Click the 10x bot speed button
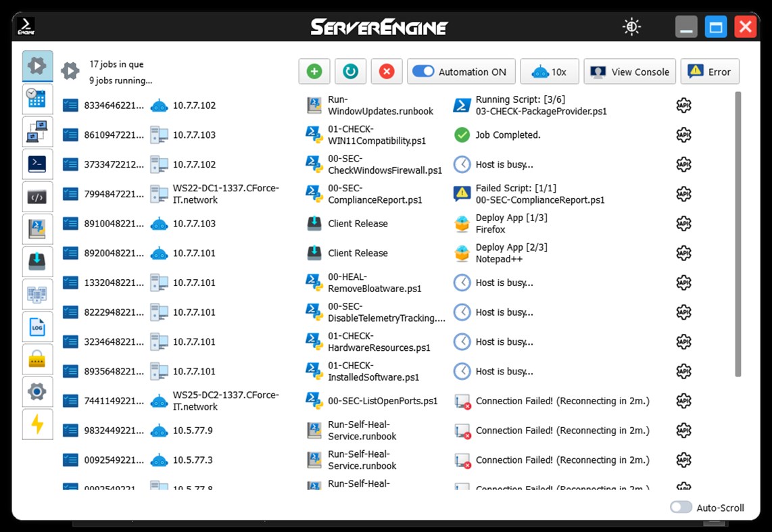772x532 pixels. tap(550, 71)
